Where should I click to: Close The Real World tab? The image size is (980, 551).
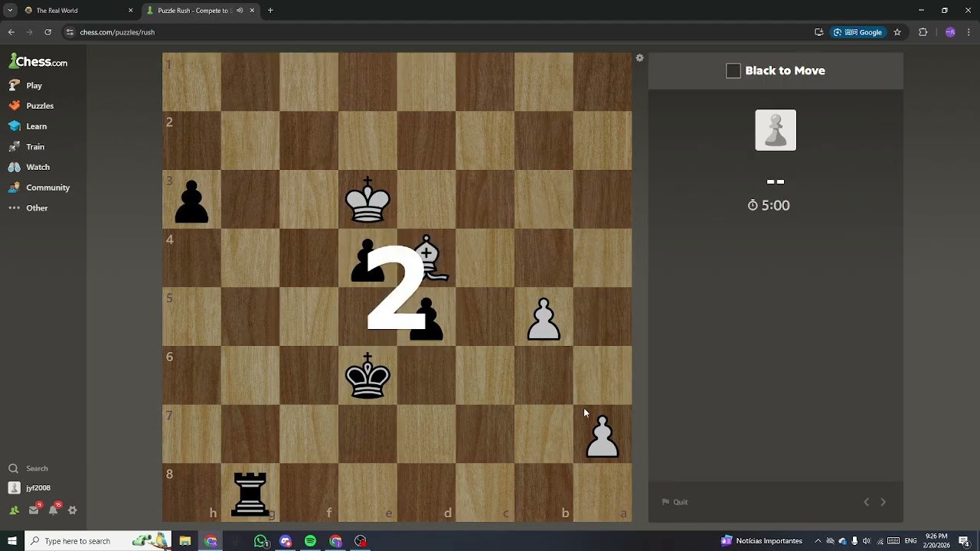pyautogui.click(x=130, y=11)
